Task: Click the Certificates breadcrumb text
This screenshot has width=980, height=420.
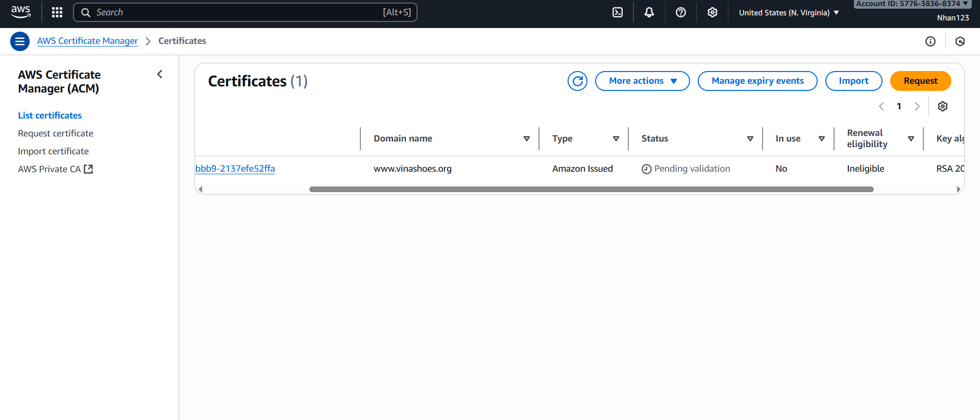Action: pyautogui.click(x=182, y=41)
